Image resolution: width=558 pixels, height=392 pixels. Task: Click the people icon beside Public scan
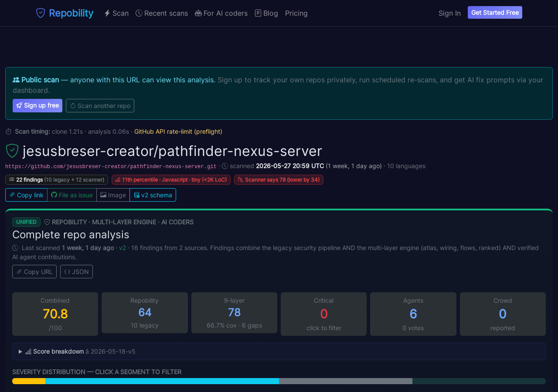[16, 80]
